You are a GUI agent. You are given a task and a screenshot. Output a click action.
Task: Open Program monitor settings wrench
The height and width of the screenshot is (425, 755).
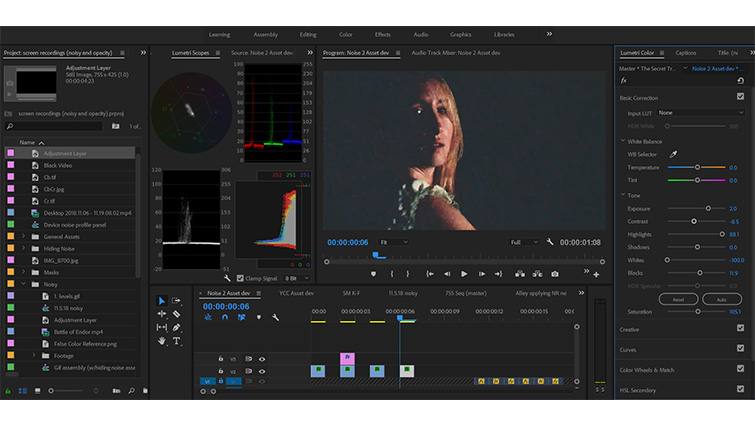(x=550, y=242)
